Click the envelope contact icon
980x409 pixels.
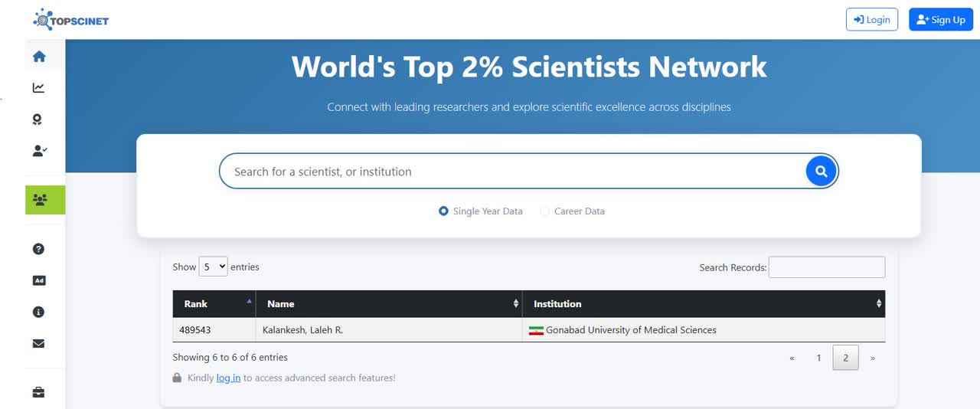coord(39,344)
